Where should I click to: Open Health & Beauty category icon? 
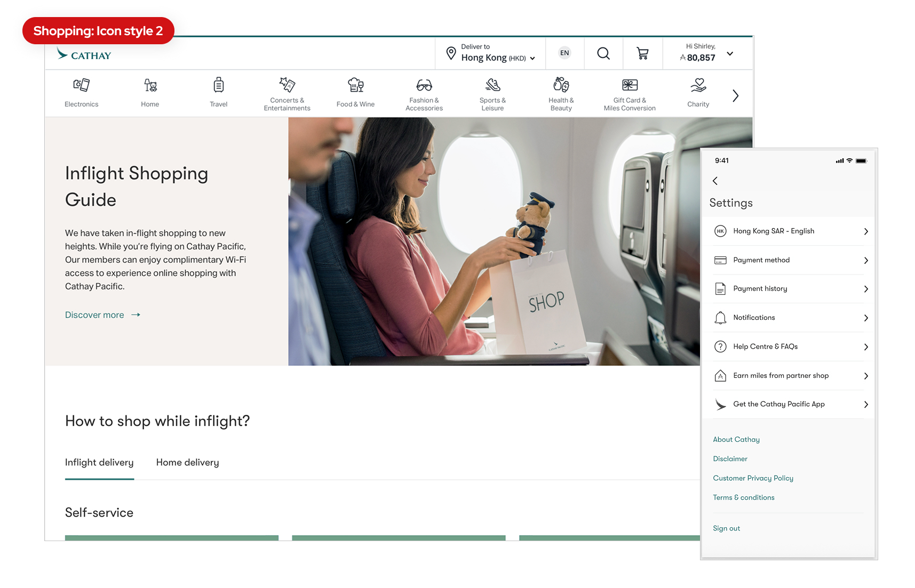[x=561, y=85]
